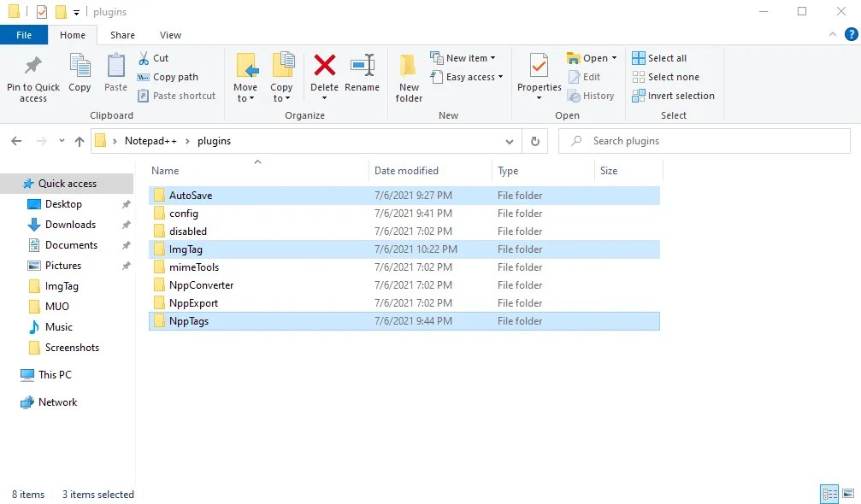Click the Paste icon in the Clipboard group
861x504 pixels.
tap(115, 75)
